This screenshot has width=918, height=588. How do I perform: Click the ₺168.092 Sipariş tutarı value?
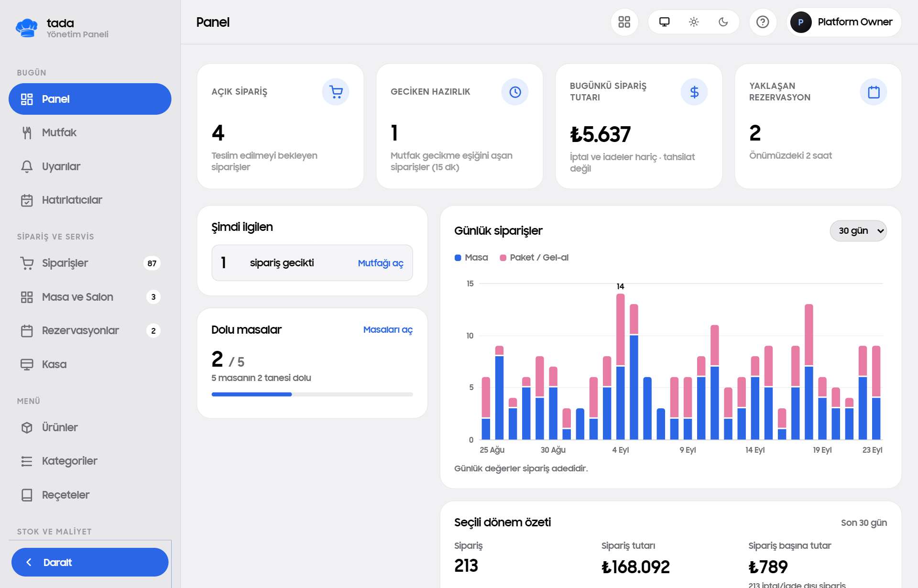[635, 567]
